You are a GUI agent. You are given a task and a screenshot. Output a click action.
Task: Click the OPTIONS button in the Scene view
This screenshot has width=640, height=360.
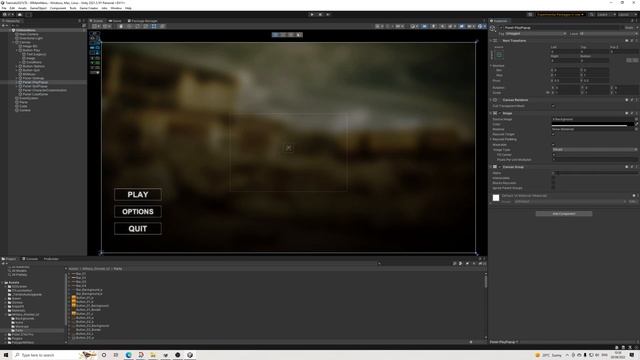[138, 212]
